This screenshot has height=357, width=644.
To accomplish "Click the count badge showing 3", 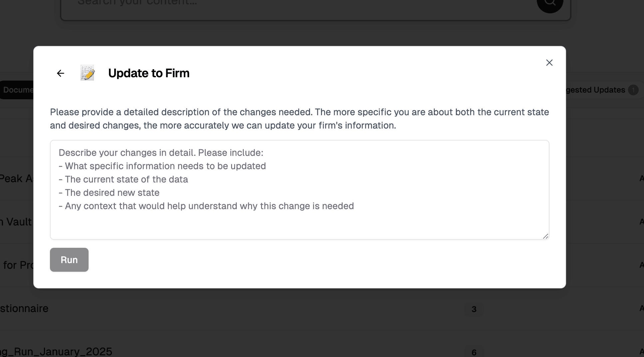I will tap(474, 309).
